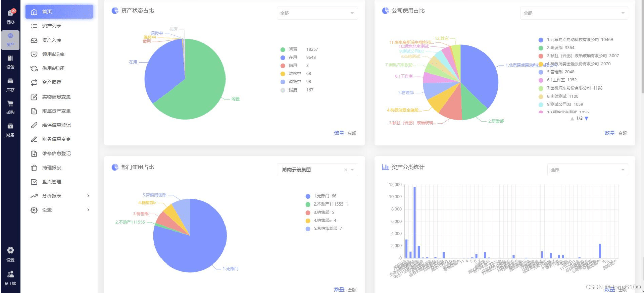Switch company usage chart to 数量
Image resolution: width=644 pixels, height=293 pixels.
(x=609, y=133)
